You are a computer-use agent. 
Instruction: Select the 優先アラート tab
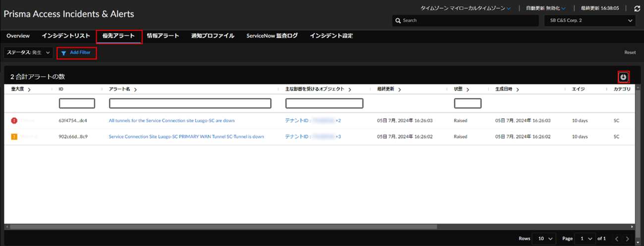click(118, 36)
